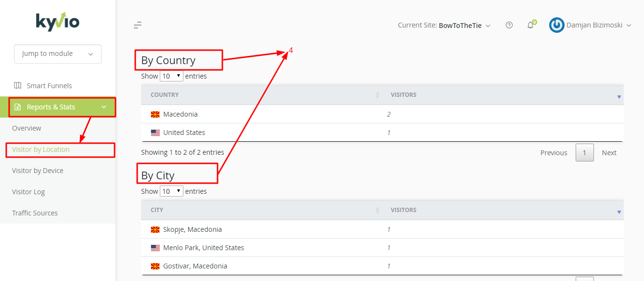The image size is (644, 281).
Task: Toggle the sidebar hamburger menu icon
Action: point(138,25)
